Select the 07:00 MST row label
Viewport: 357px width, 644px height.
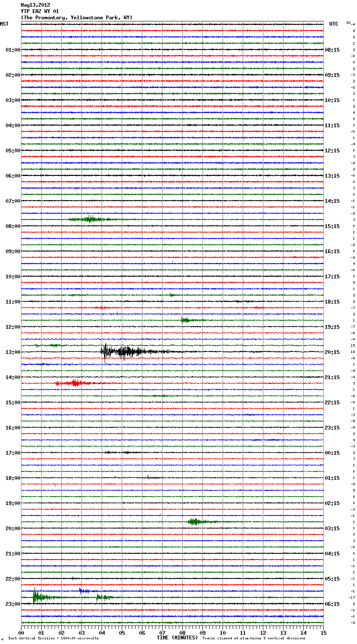coord(13,201)
